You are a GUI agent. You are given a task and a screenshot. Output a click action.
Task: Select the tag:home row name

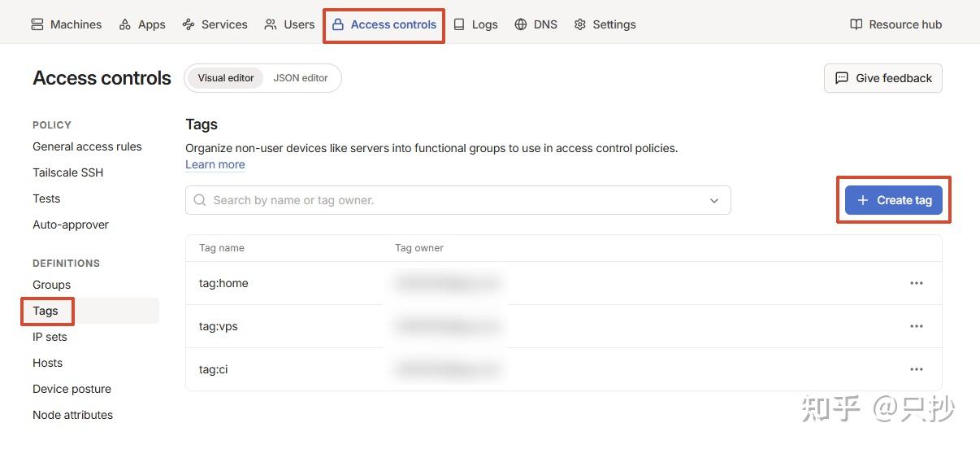223,283
